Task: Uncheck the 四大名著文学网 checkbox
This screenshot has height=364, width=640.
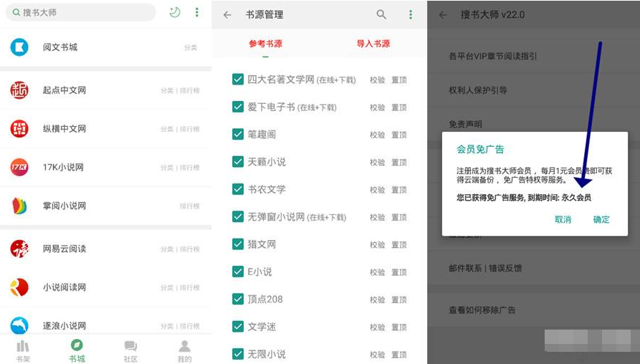Action: (237, 79)
